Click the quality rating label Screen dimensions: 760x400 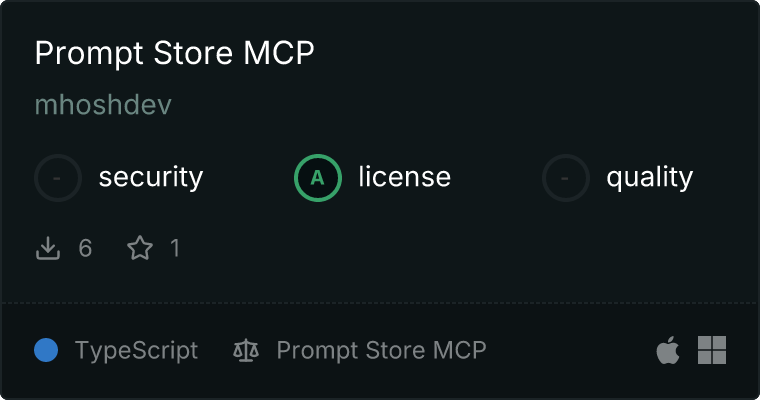tap(649, 177)
